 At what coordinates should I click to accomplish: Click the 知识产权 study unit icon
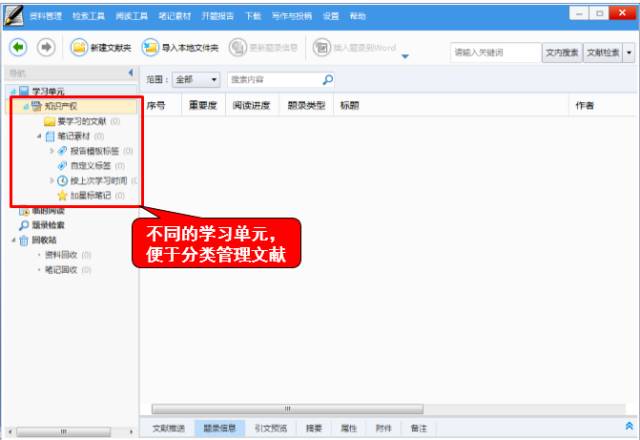point(36,106)
